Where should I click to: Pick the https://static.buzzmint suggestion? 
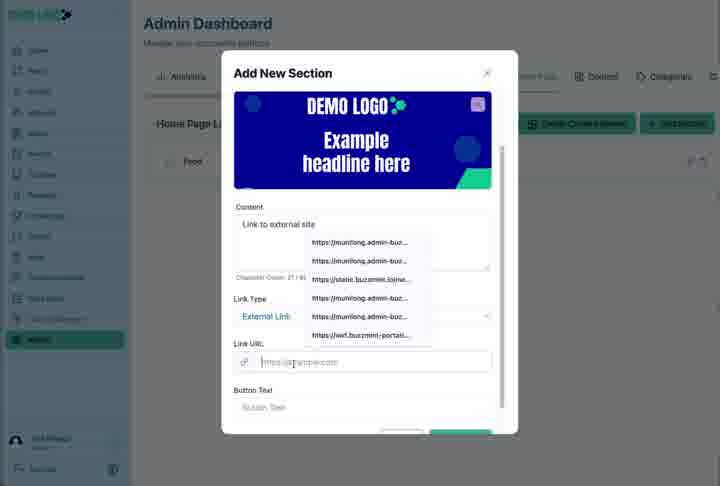tap(360, 279)
